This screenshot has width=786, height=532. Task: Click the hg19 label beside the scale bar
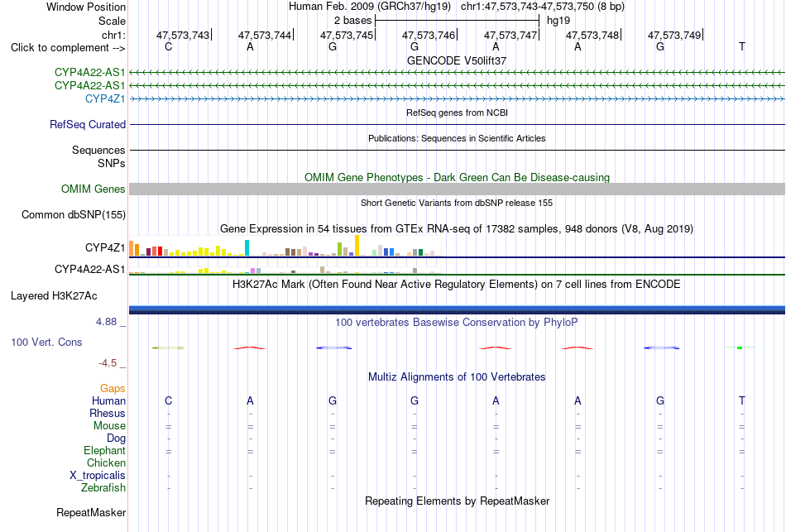click(x=558, y=21)
